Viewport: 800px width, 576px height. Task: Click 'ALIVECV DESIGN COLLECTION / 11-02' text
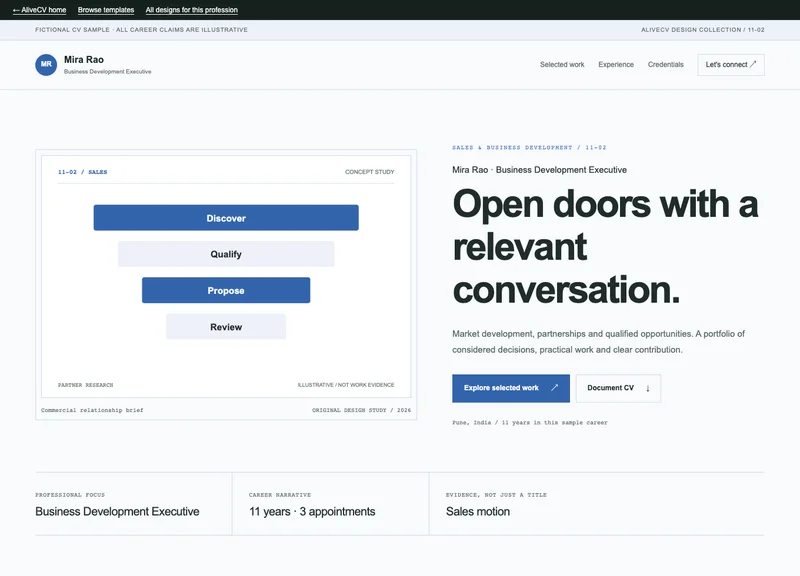[703, 30]
